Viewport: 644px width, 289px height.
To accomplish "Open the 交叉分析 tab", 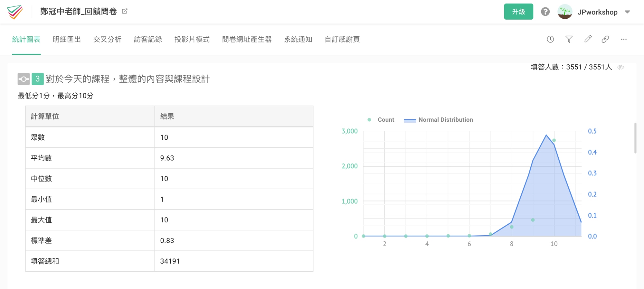I will tap(107, 39).
